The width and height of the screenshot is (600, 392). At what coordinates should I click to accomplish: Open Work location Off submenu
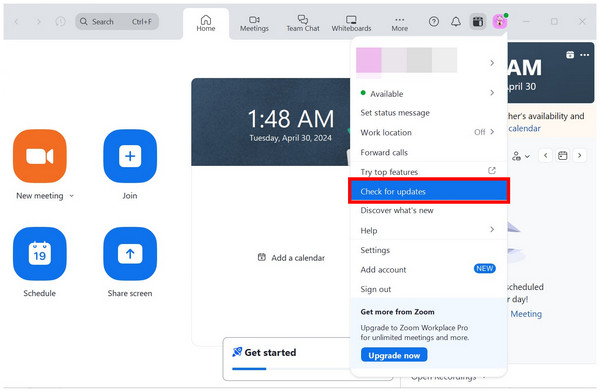tap(427, 132)
